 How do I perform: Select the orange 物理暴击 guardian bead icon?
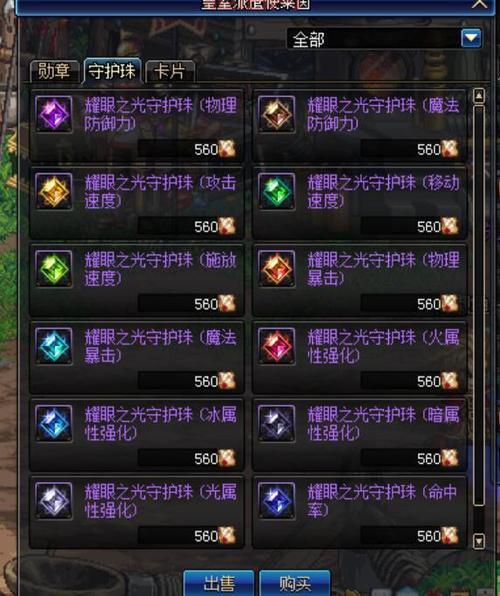click(x=276, y=269)
